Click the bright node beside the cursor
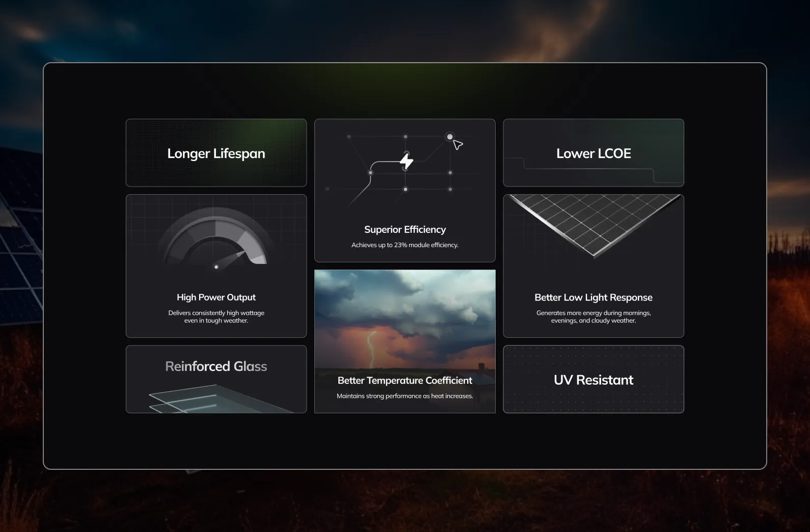Image resolution: width=810 pixels, height=532 pixels. point(449,137)
